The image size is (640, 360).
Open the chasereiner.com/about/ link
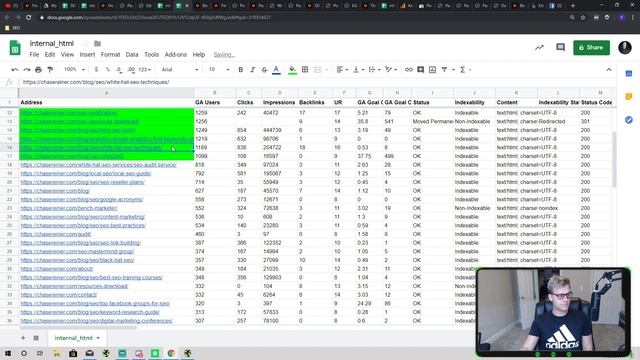tap(57, 269)
